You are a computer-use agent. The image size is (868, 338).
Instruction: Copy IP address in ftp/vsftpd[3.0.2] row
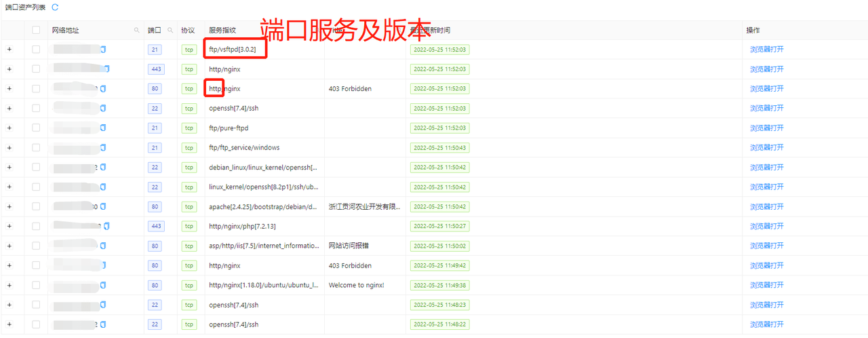(104, 50)
